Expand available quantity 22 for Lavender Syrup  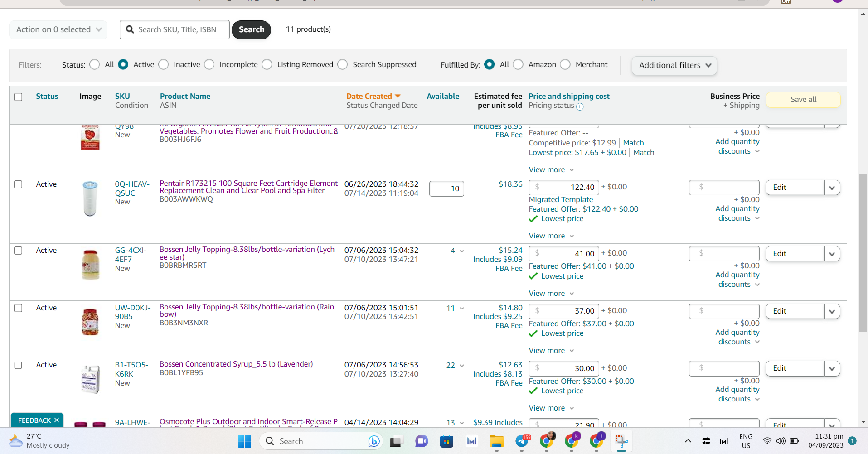click(455, 365)
